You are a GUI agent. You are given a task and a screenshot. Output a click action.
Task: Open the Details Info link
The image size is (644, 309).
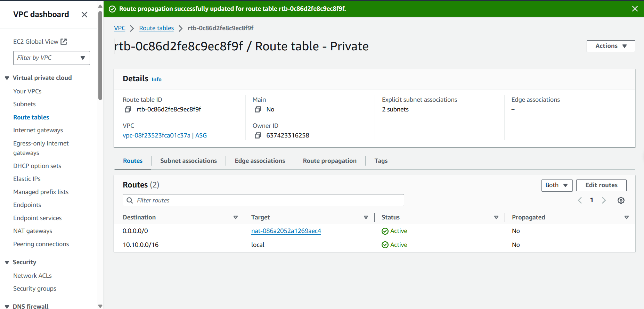[156, 80]
